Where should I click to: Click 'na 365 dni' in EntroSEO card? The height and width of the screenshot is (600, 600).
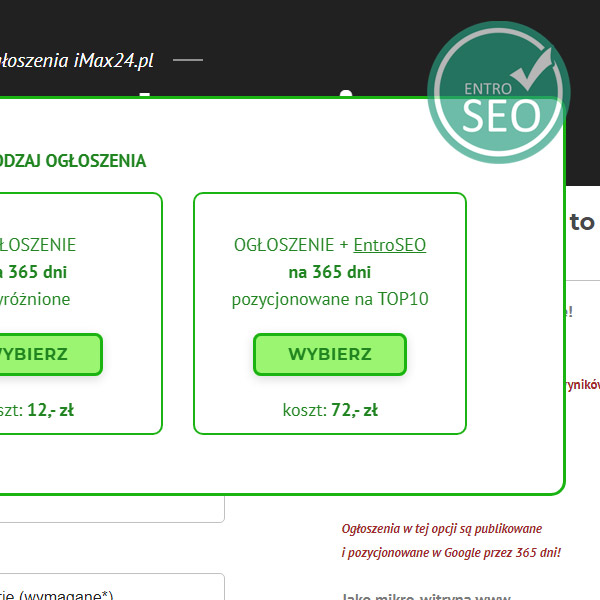(329, 272)
